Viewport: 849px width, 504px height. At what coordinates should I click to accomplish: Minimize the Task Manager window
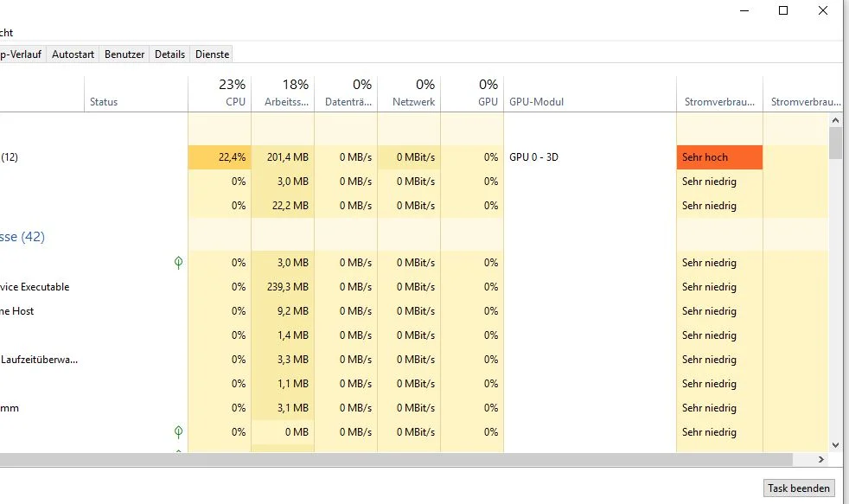744,10
